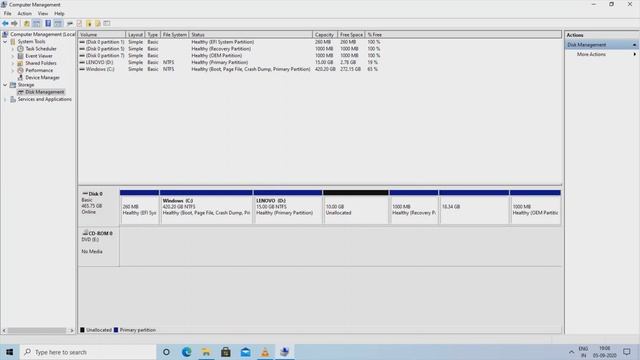
Task: Open File Explorer from the taskbar
Action: [206, 352]
